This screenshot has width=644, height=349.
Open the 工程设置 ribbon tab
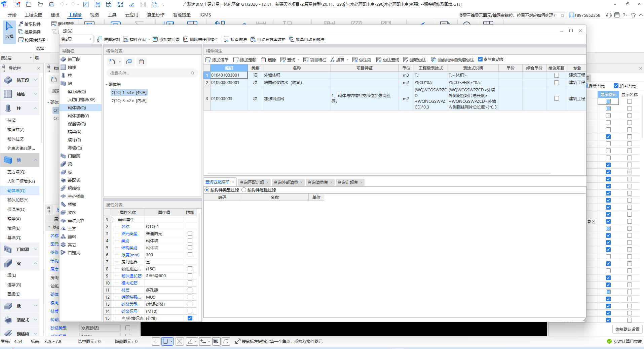click(33, 15)
